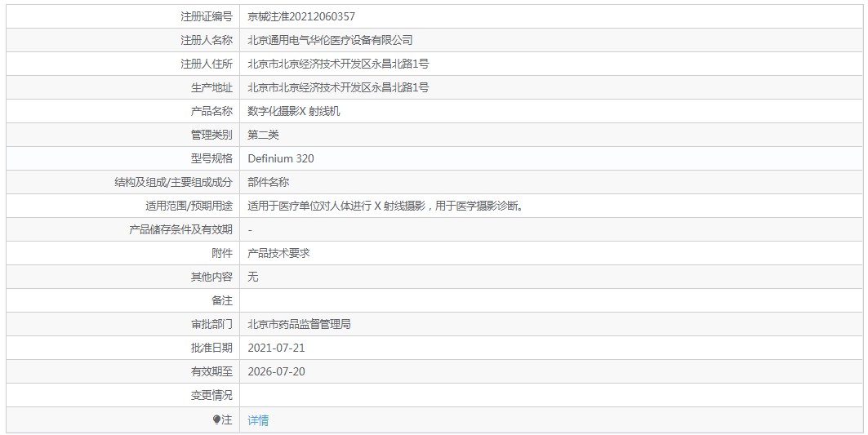Image resolution: width=868 pixels, height=435 pixels.
Task: Click the 无 value beside 其他内容
Action: [252, 277]
